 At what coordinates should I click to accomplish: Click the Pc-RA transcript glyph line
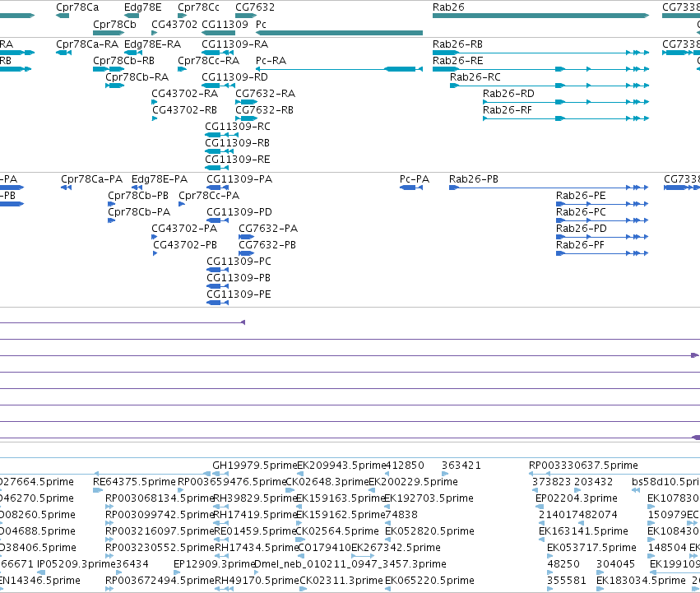[x=339, y=69]
